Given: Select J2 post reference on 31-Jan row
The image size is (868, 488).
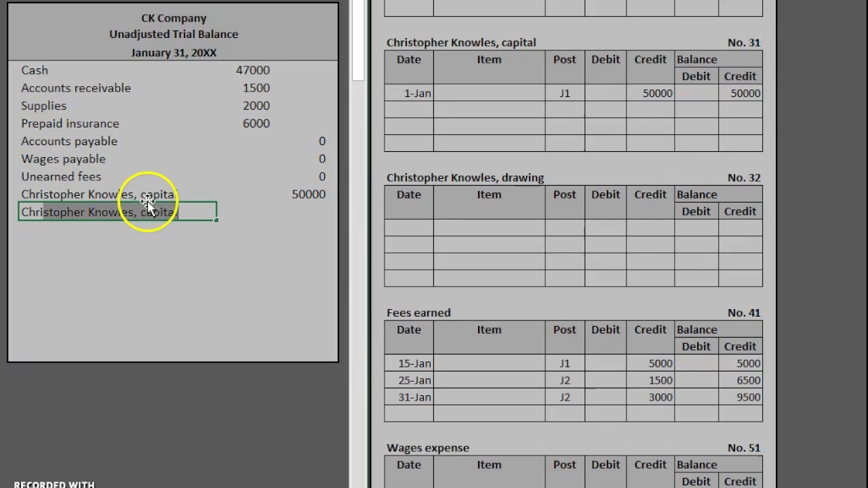Looking at the screenshot, I should point(565,397).
